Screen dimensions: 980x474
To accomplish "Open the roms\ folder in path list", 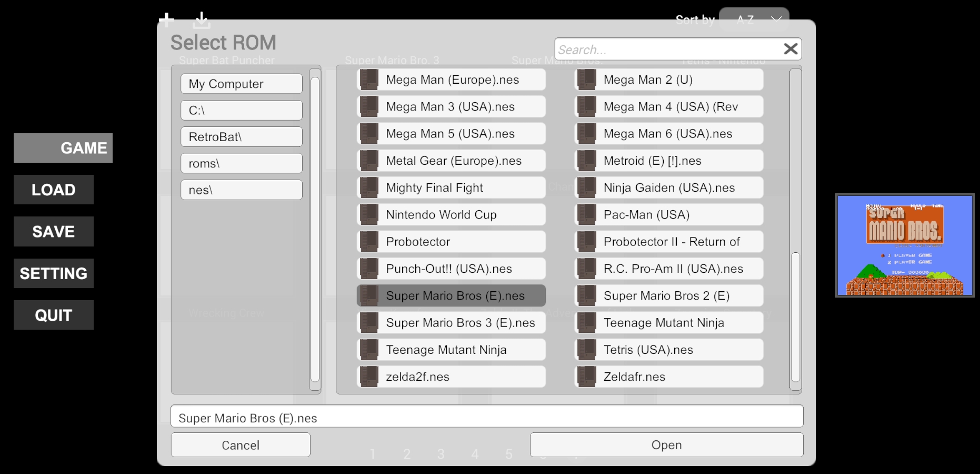I will click(x=241, y=163).
